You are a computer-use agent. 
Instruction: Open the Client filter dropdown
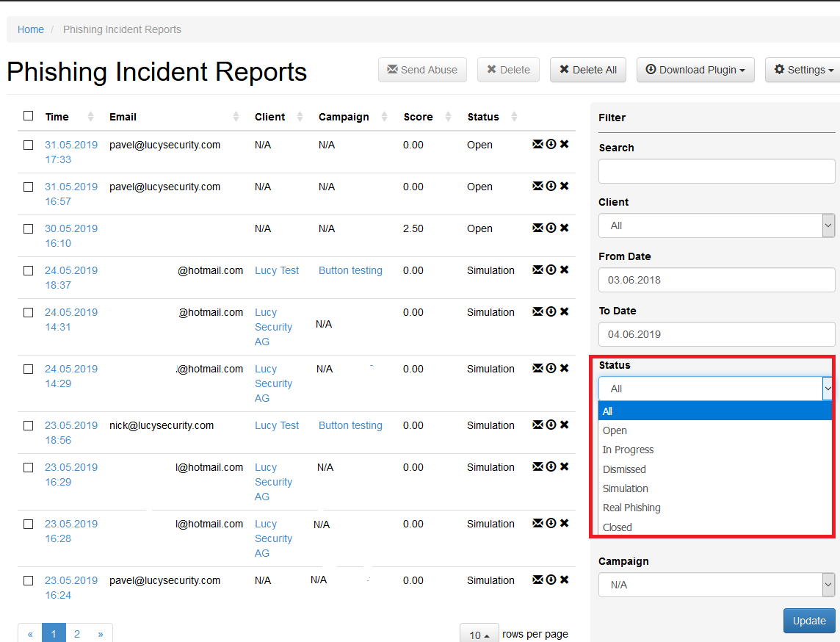716,226
